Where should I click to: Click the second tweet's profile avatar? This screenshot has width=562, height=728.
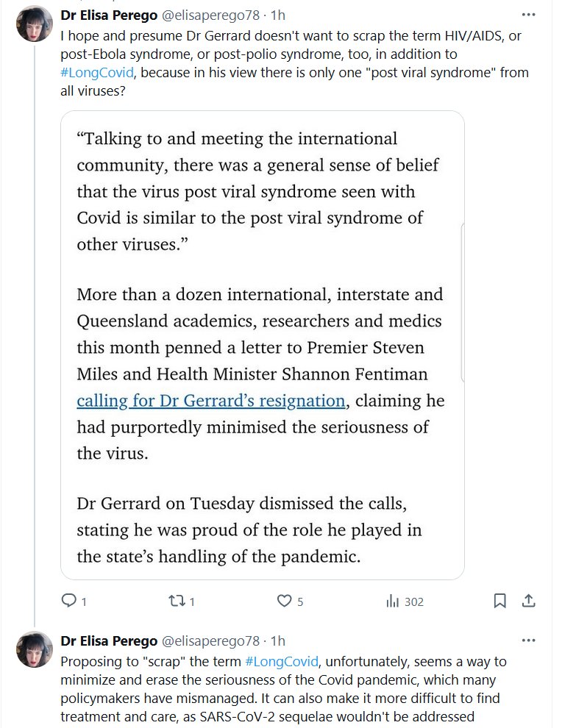coord(34,649)
